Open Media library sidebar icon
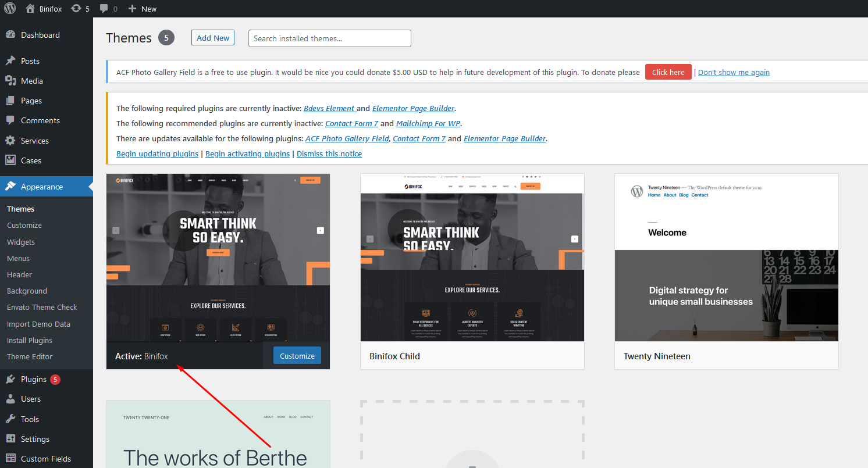 click(10, 81)
